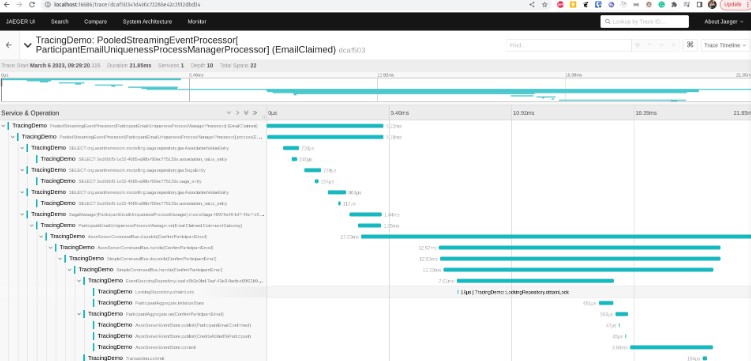This screenshot has width=751, height=361.
Task: Collapse the first SELECT AssociationValueEntry span
Action: click(x=22, y=148)
